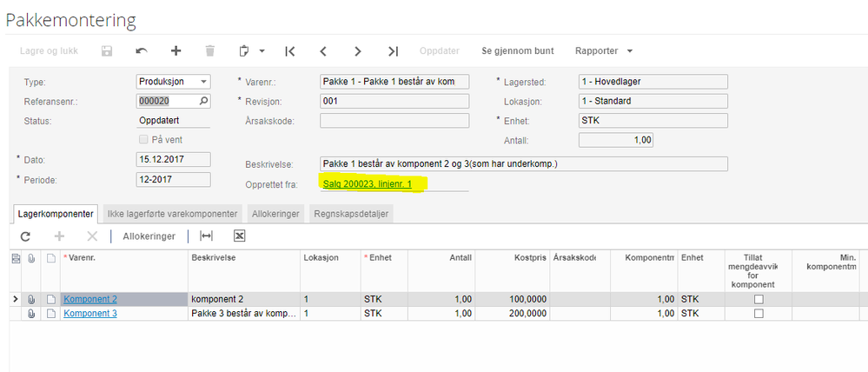Click the Varenr. field in the header
The image size is (868, 372).
[x=394, y=82]
